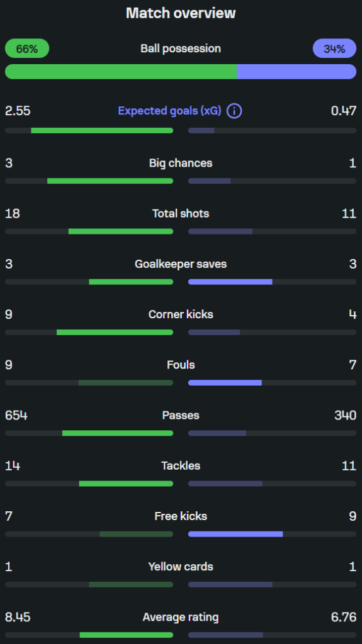Click the xG info icon
The width and height of the screenshot is (362, 644).
click(234, 111)
